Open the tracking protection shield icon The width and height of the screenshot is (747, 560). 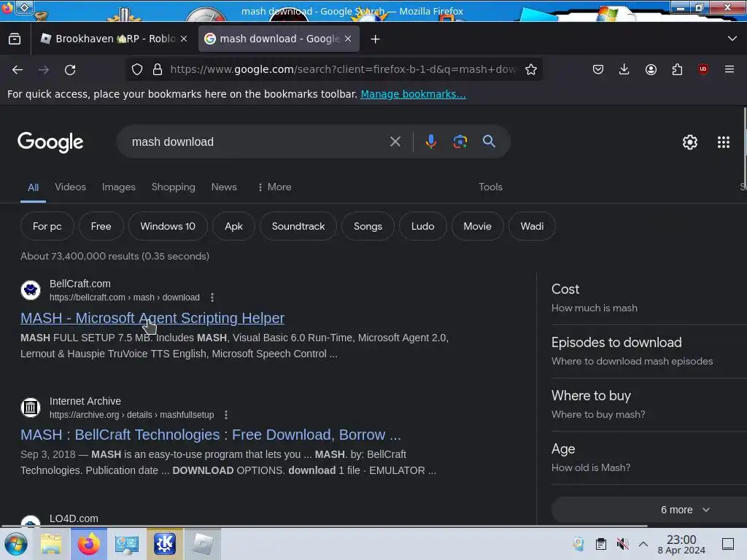click(137, 69)
